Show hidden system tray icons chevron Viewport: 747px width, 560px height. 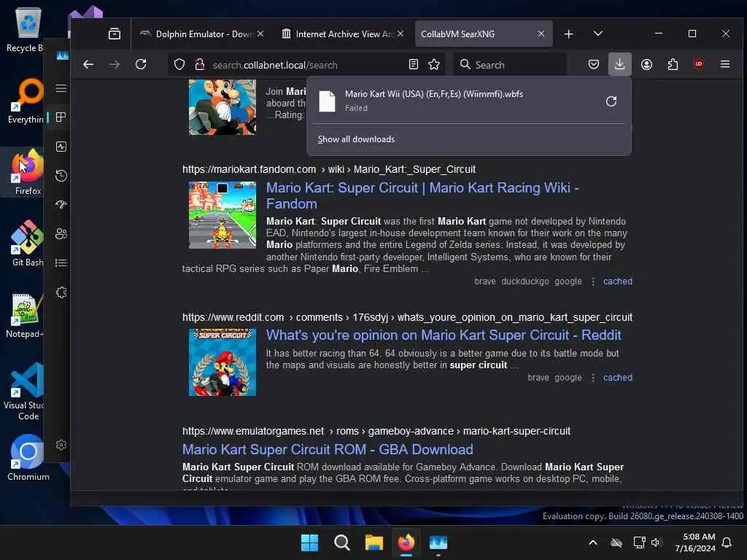(x=592, y=542)
